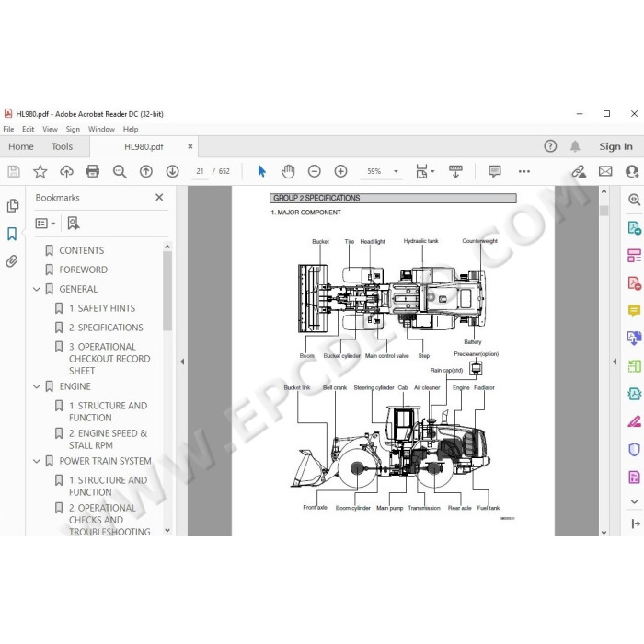Collapse the ENGINE bookmark
This screenshot has height=644, width=644.
37,386
